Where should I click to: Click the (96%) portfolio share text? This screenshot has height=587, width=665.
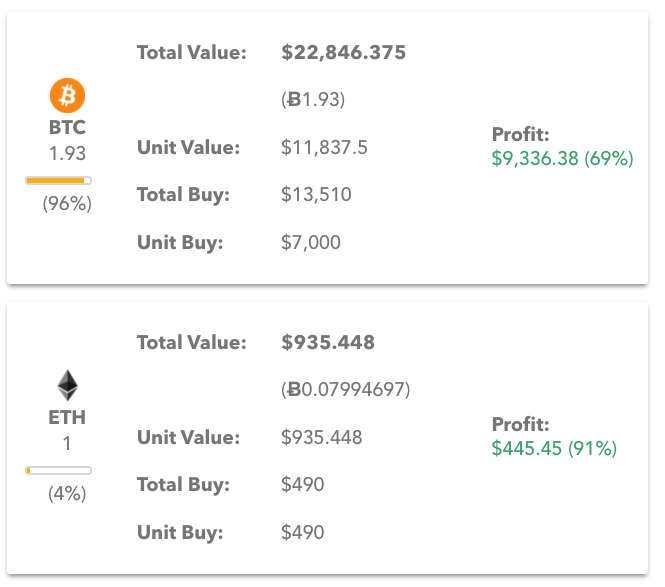67,204
